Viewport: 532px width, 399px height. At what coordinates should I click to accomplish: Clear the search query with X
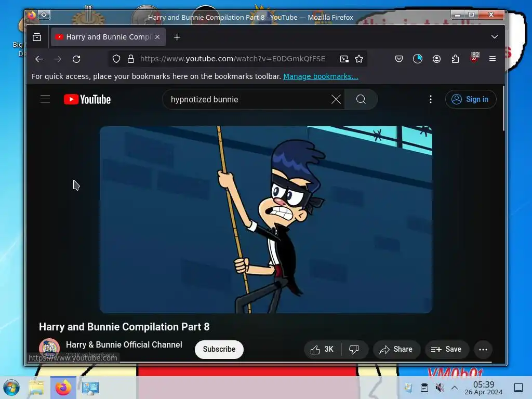coord(336,99)
